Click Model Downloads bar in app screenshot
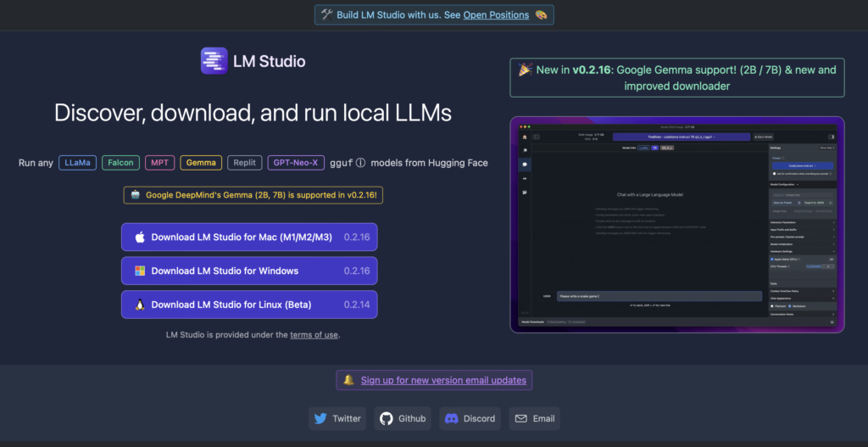The height and width of the screenshot is (447, 868). 677,321
